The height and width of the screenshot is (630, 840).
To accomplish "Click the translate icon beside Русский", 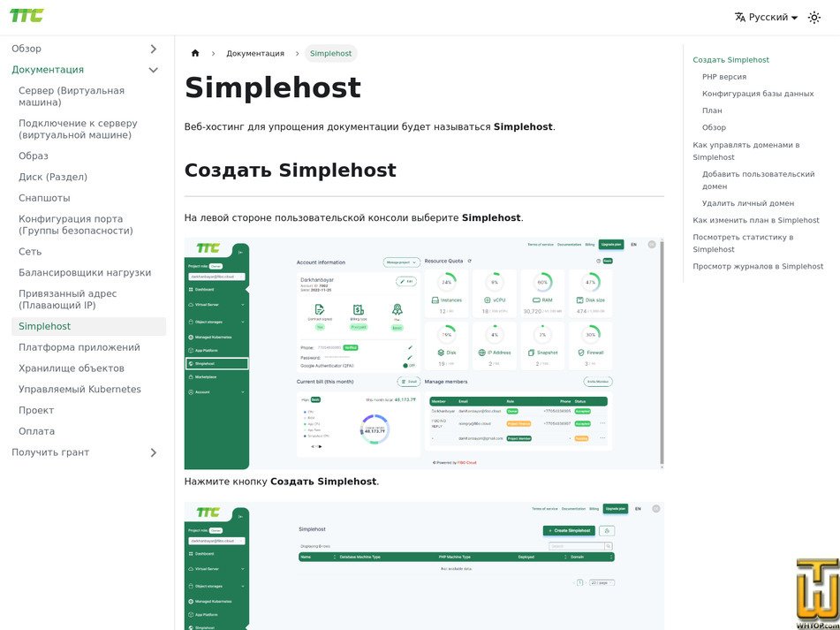I will (x=740, y=18).
